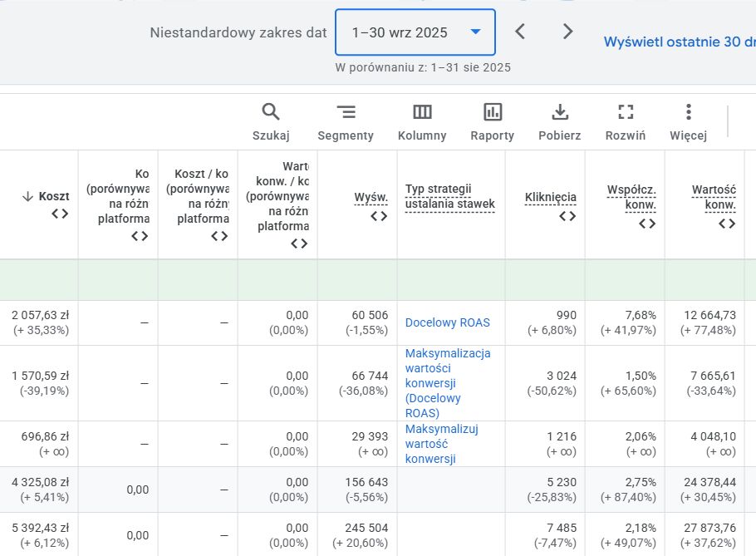
Task: Click conversion rate 2,06%
Action: (641, 437)
